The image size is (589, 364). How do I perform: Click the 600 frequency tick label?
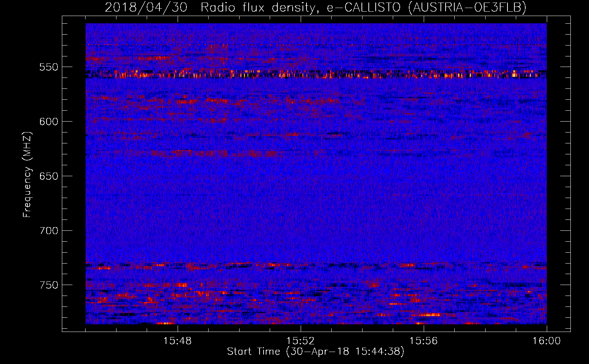[x=49, y=122]
